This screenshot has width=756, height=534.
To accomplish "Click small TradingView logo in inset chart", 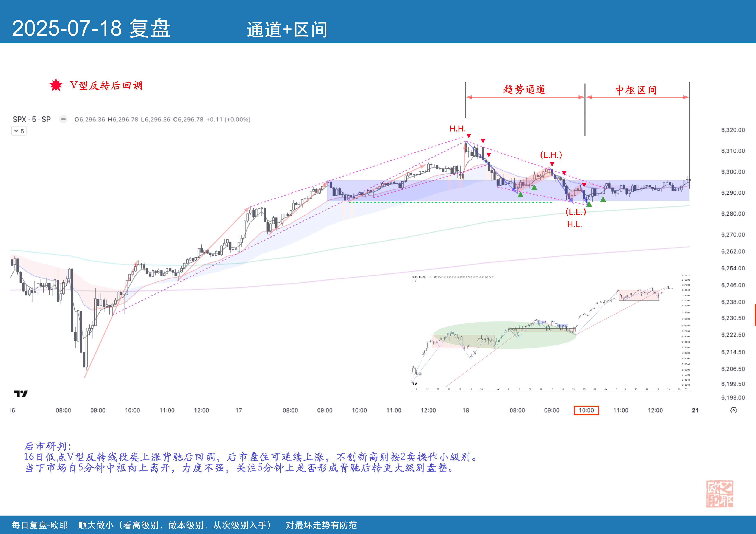I will click(415, 384).
